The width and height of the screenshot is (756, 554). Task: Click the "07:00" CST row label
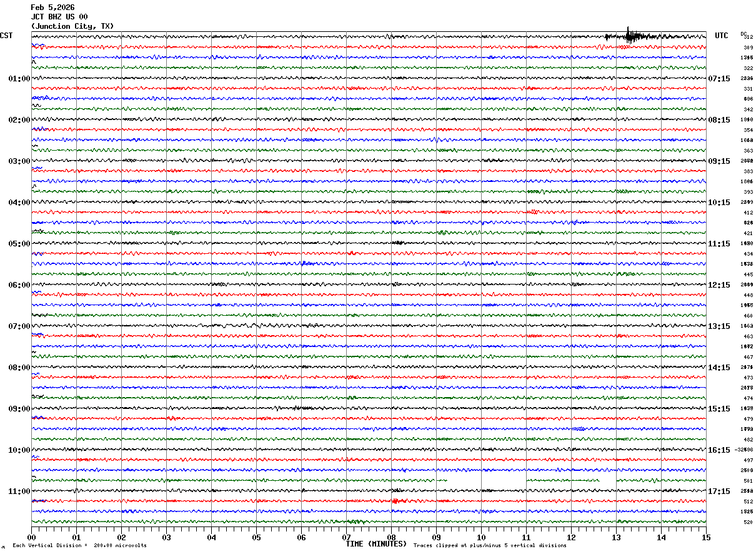coord(19,326)
